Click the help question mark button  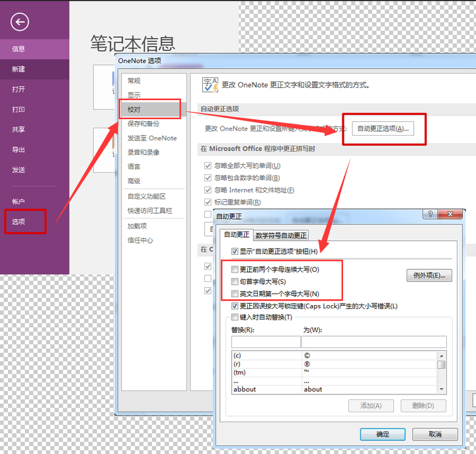(430, 214)
